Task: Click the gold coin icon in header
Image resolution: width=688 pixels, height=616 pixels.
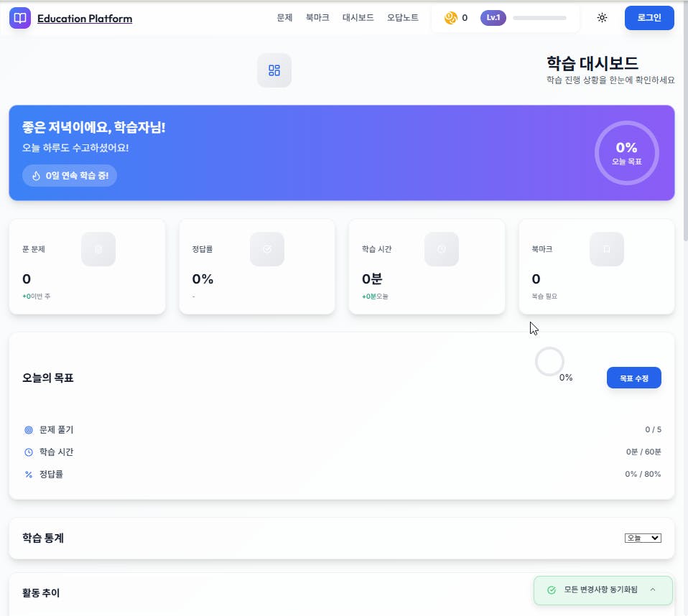Action: pyautogui.click(x=450, y=18)
